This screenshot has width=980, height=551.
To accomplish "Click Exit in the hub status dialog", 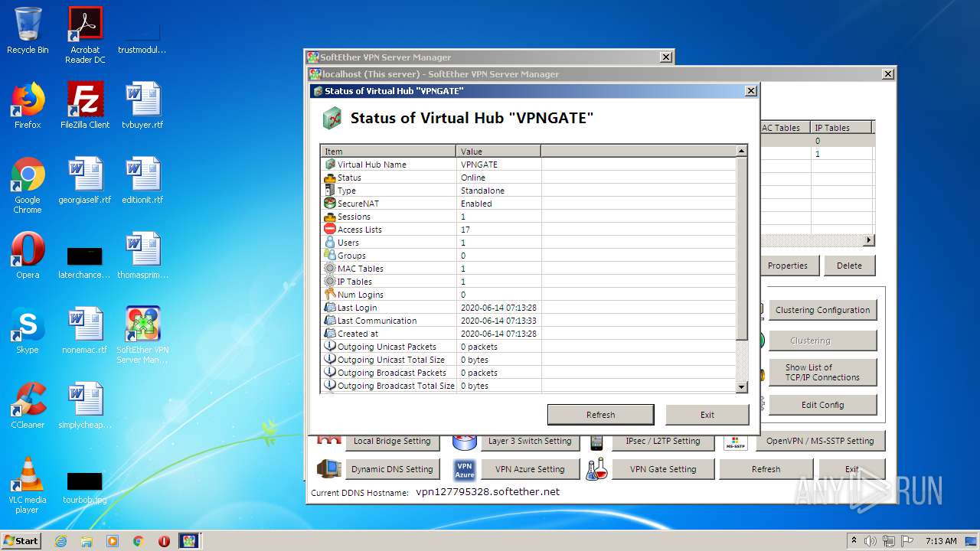I will tap(707, 415).
